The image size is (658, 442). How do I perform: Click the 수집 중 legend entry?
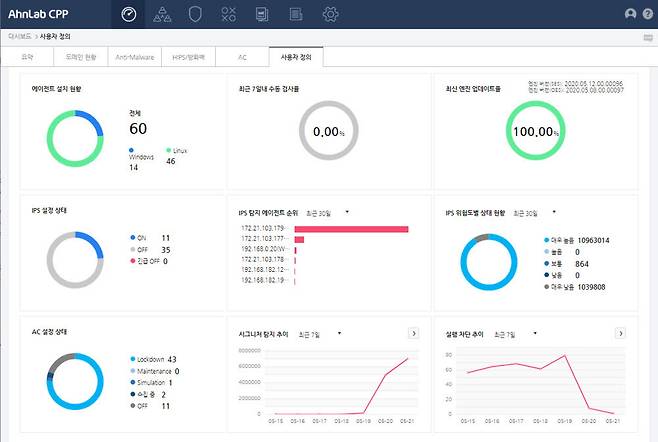(148, 395)
